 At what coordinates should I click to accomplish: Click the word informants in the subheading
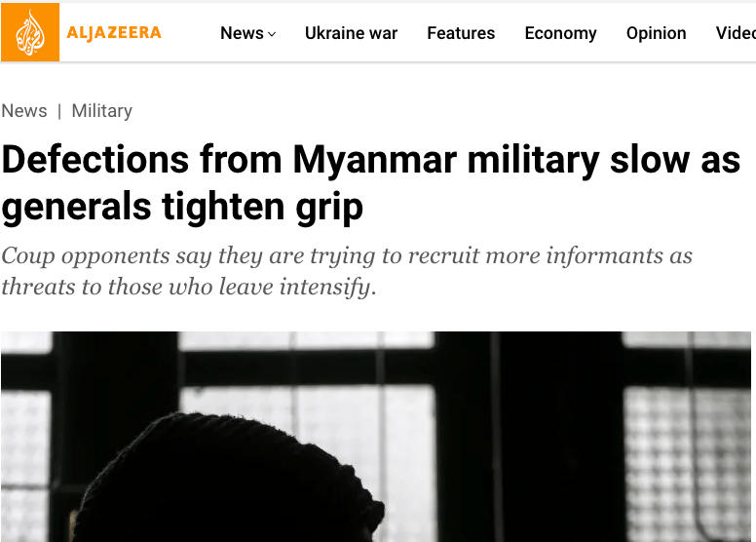615,256
